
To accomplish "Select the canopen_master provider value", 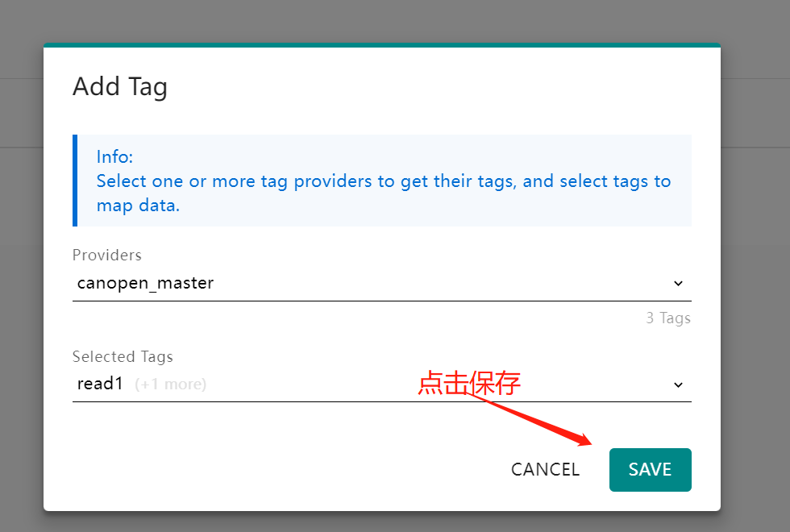I will [145, 283].
